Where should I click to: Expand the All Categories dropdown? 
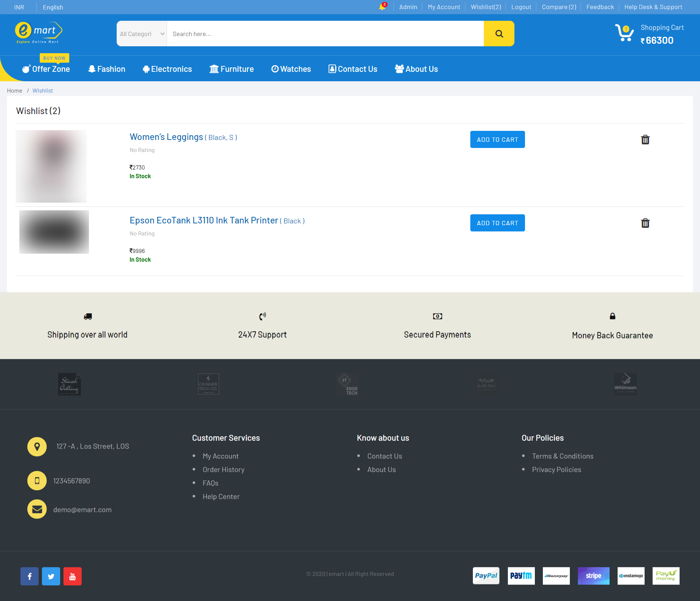point(142,34)
